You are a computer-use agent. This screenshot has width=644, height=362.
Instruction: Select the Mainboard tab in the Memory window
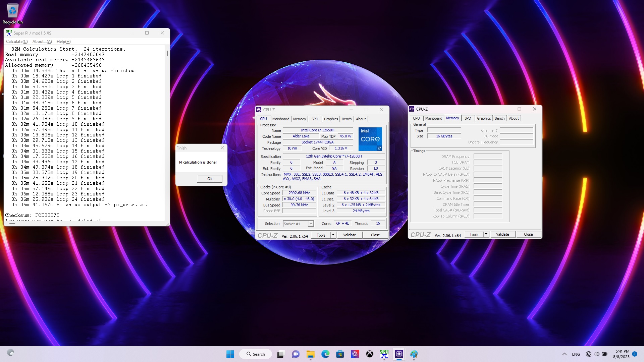[x=434, y=118]
